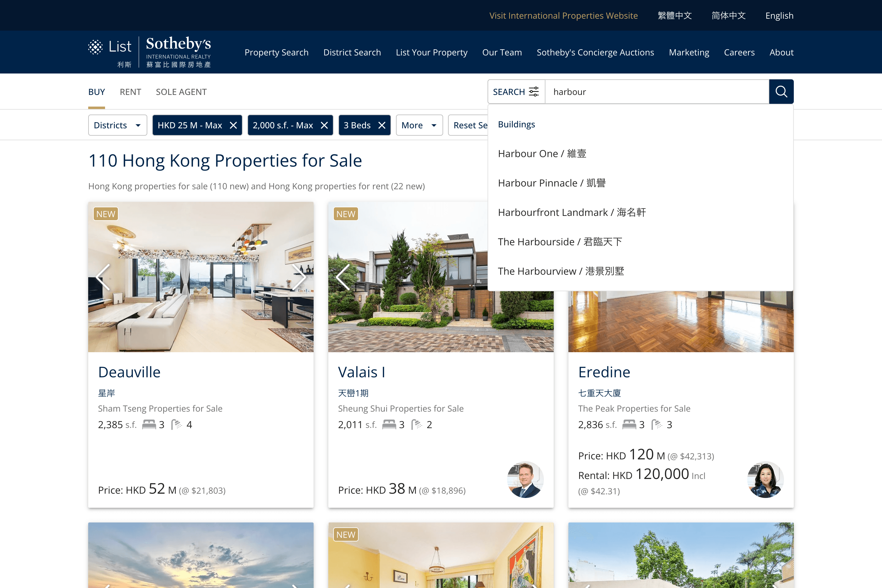Remove the 2,000 s.f. - Max filter
882x588 pixels.
click(325, 125)
